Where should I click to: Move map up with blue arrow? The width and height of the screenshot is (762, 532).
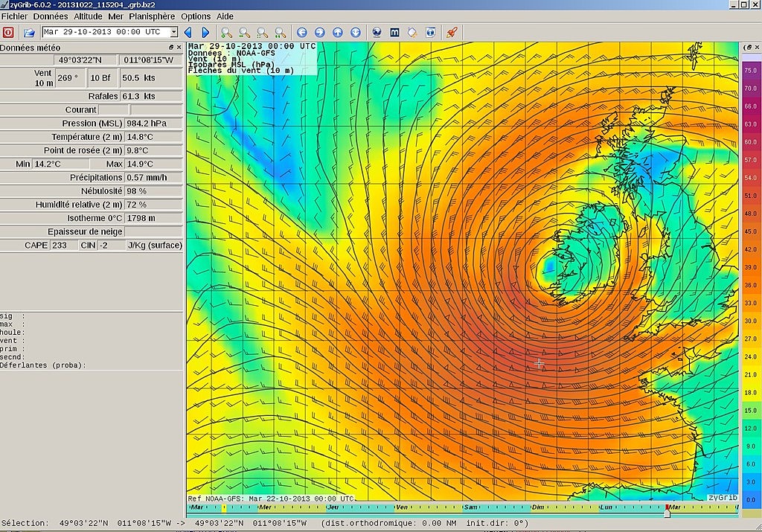click(x=338, y=33)
